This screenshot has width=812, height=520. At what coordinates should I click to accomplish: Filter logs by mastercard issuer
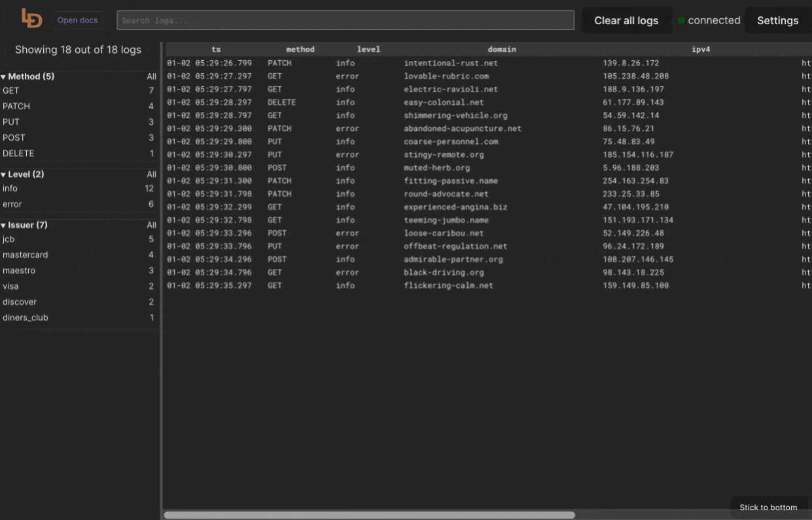[26, 255]
